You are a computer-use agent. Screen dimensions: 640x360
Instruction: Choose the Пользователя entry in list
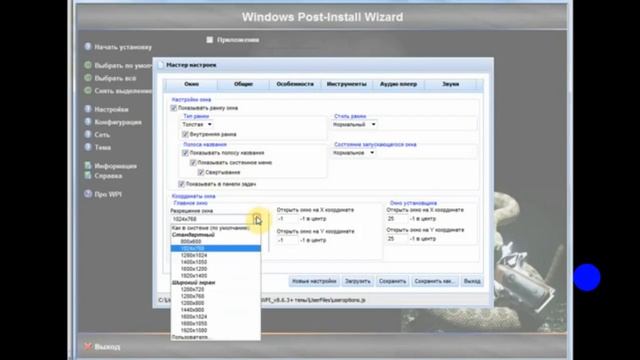coord(216,337)
